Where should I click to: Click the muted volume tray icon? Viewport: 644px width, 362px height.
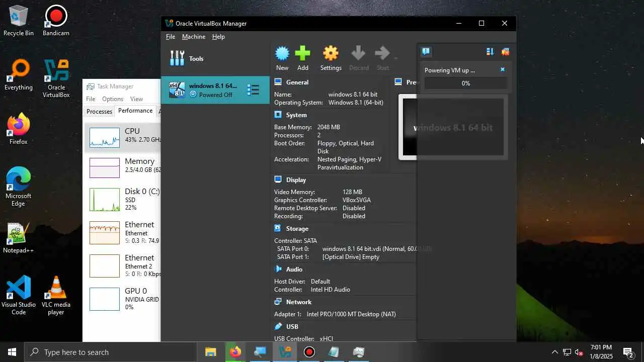[579, 352]
